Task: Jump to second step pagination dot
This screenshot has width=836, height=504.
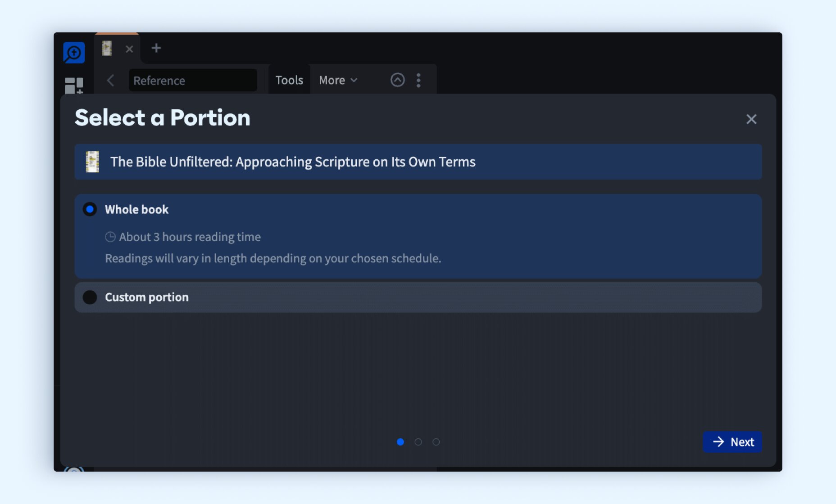Action: click(x=418, y=442)
